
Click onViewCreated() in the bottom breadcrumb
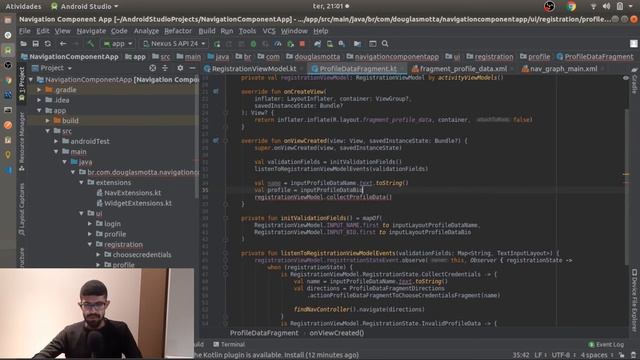click(x=337, y=333)
